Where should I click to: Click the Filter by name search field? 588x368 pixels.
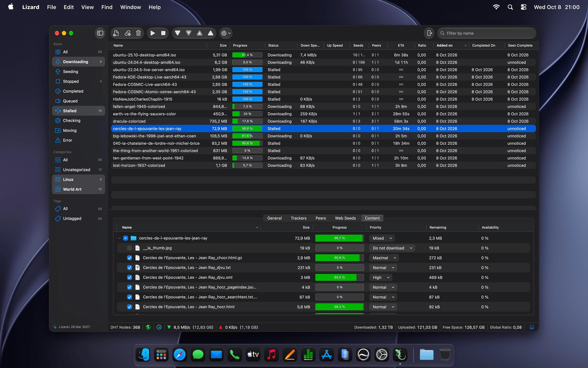click(487, 33)
